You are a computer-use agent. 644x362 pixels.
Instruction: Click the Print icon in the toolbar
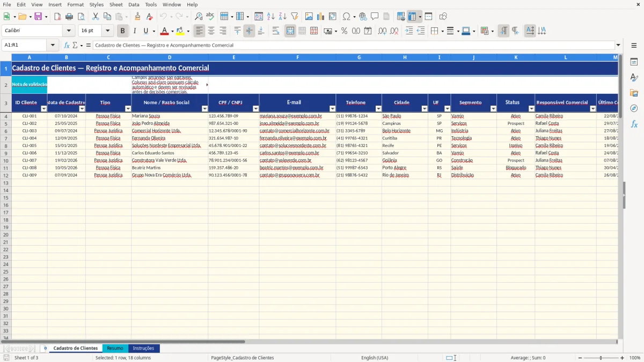[x=69, y=17]
